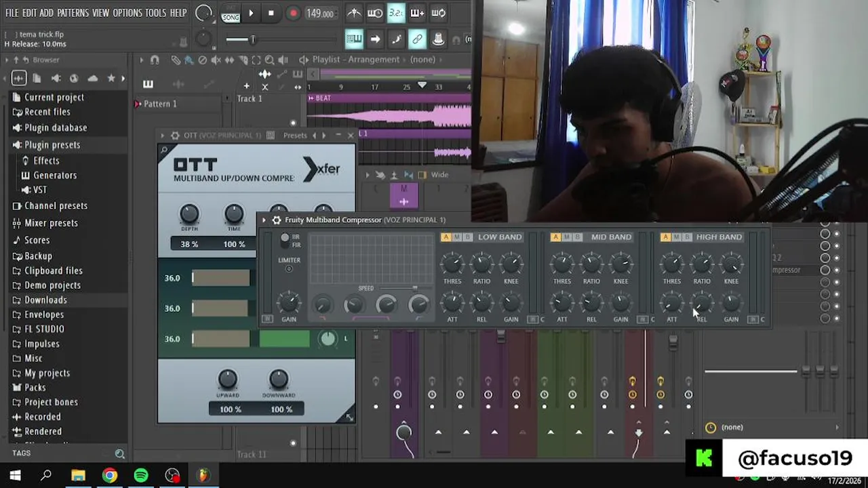Open OTT plugin options arrow menu
Viewport: 868px width, 488px height.
(164, 136)
